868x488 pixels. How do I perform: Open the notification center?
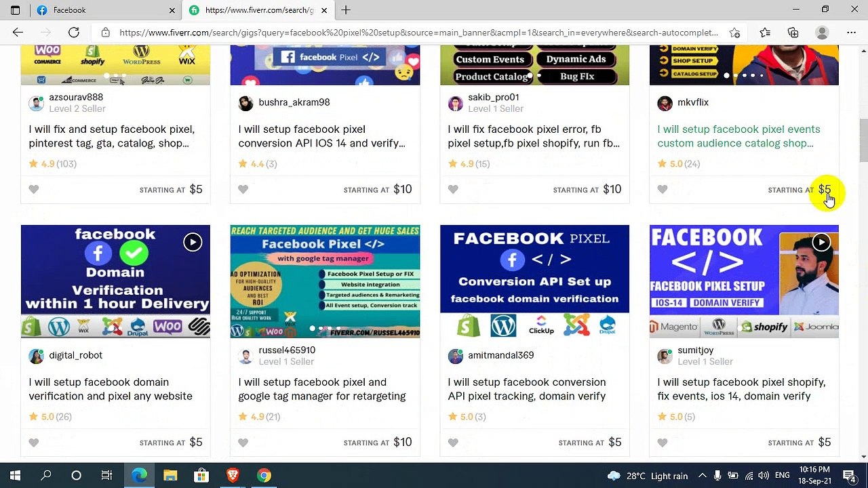click(850, 476)
